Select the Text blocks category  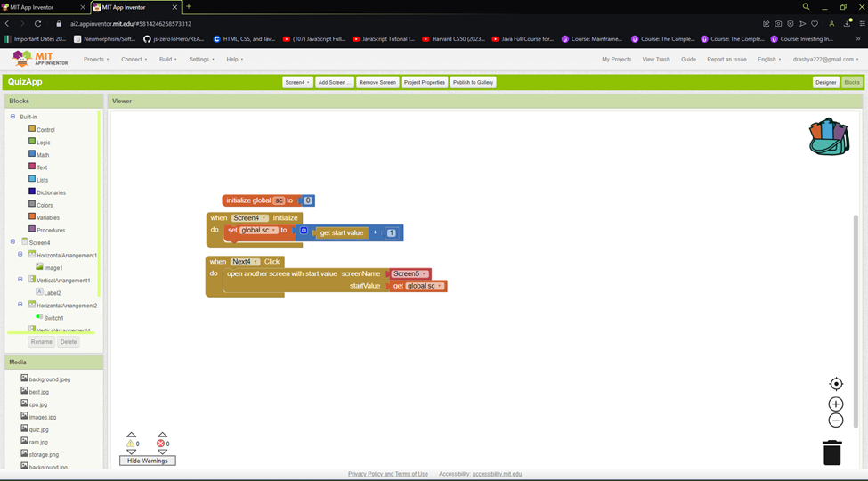click(42, 167)
